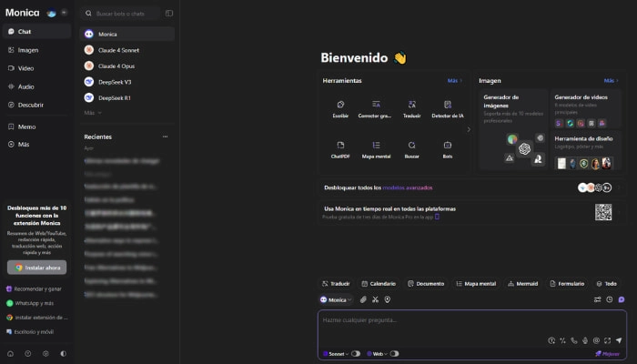Open the Buscar tool in Herramientas
The width and height of the screenshot is (637, 364).
[411, 150]
